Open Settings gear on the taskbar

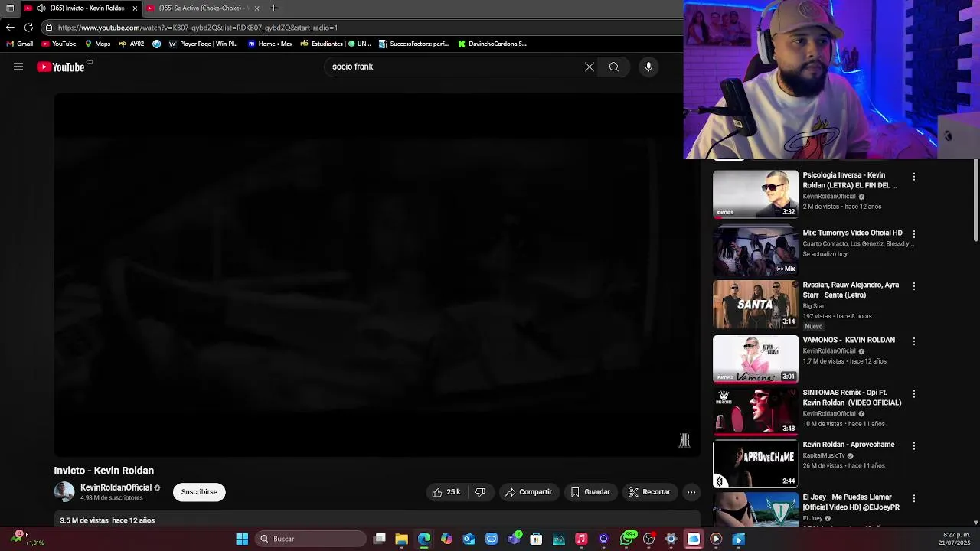[671, 539]
